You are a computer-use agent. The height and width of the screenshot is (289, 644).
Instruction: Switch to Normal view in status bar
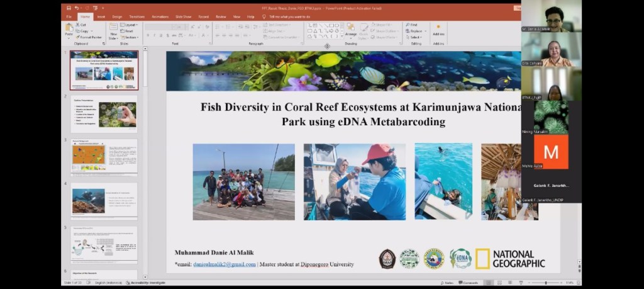[x=489, y=283]
